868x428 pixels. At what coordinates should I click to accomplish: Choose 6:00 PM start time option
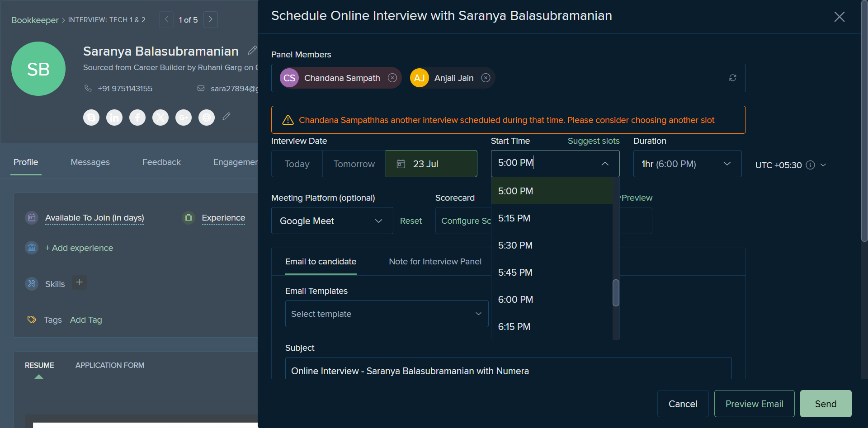click(552, 299)
